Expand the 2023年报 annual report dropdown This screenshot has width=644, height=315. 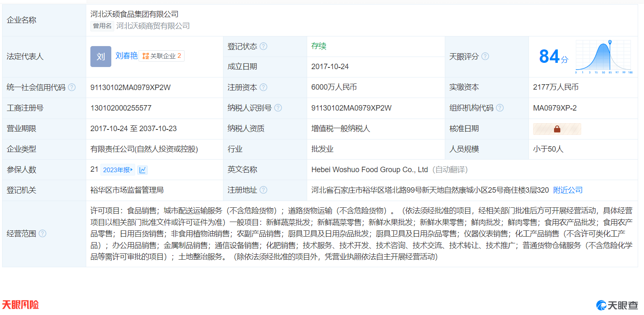(x=118, y=170)
